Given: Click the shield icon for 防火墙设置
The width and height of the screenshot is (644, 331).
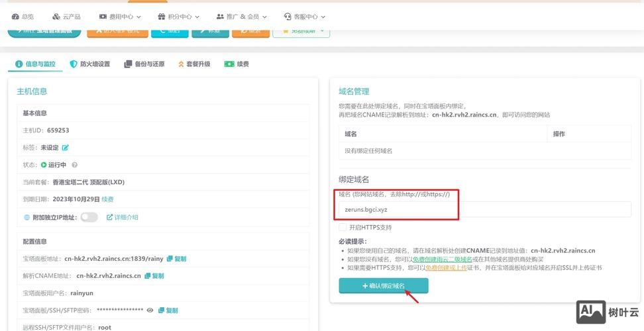Looking at the screenshot, I should point(74,64).
